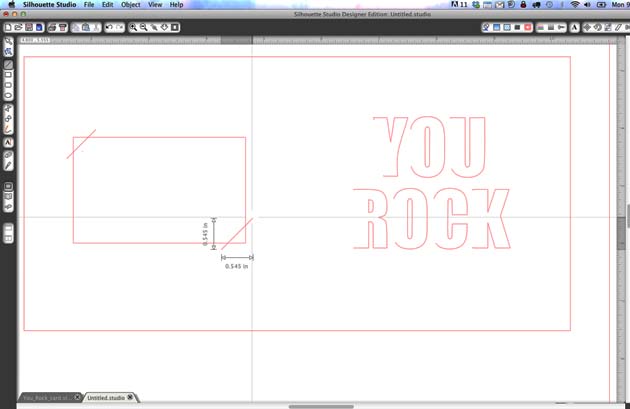Select the Draw a Line tool

[8, 65]
